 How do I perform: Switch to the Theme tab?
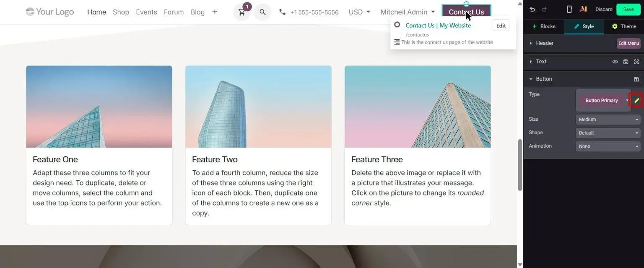pyautogui.click(x=624, y=26)
